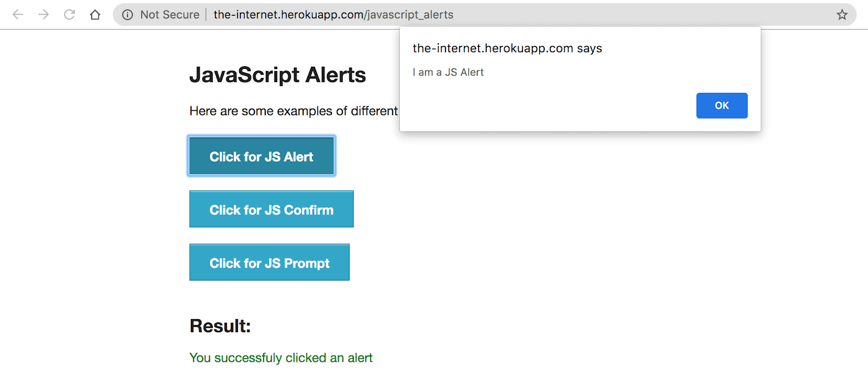Click the Result: heading

[x=219, y=326]
